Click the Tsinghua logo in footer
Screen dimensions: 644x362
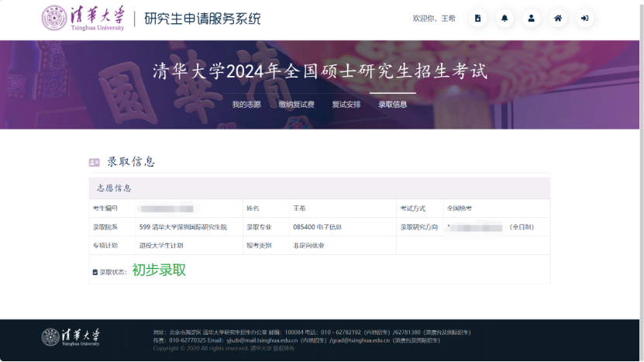pyautogui.click(x=71, y=337)
